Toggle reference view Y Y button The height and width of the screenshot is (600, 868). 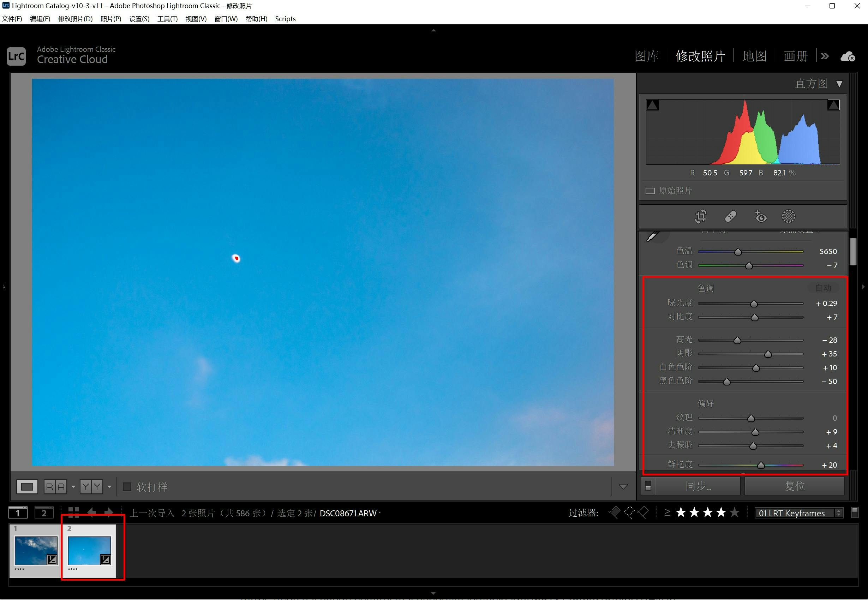click(x=91, y=487)
